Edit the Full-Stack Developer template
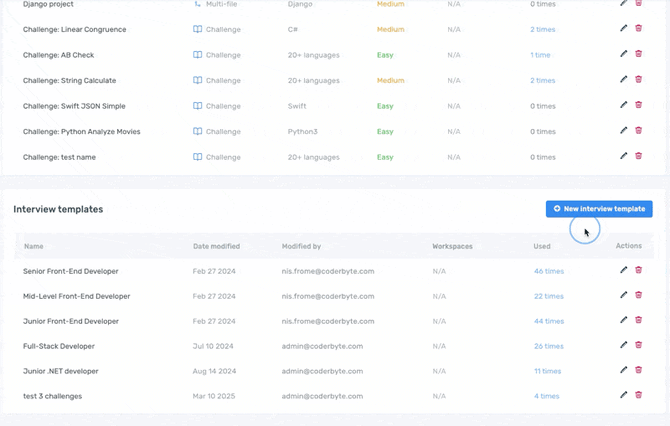 click(x=624, y=345)
